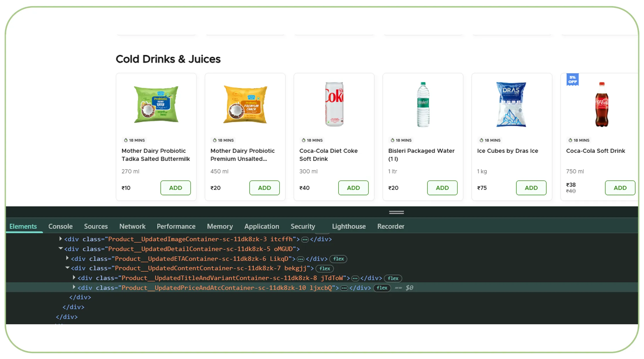Toggle flex badge on UpdatedTitleAndVariantContainer
The image size is (644, 359).
click(393, 278)
